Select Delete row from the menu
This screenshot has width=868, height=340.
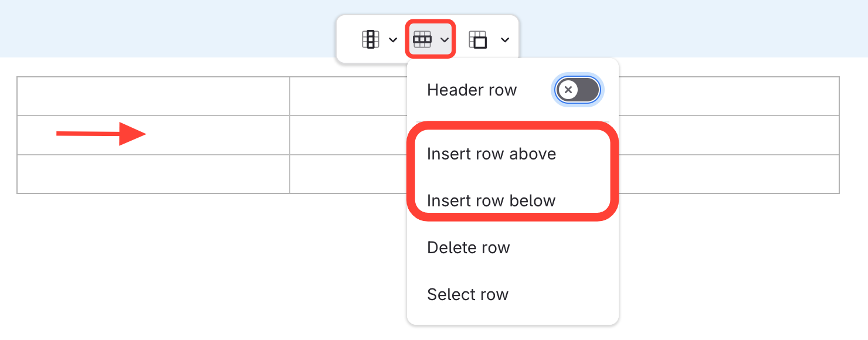coord(469,247)
